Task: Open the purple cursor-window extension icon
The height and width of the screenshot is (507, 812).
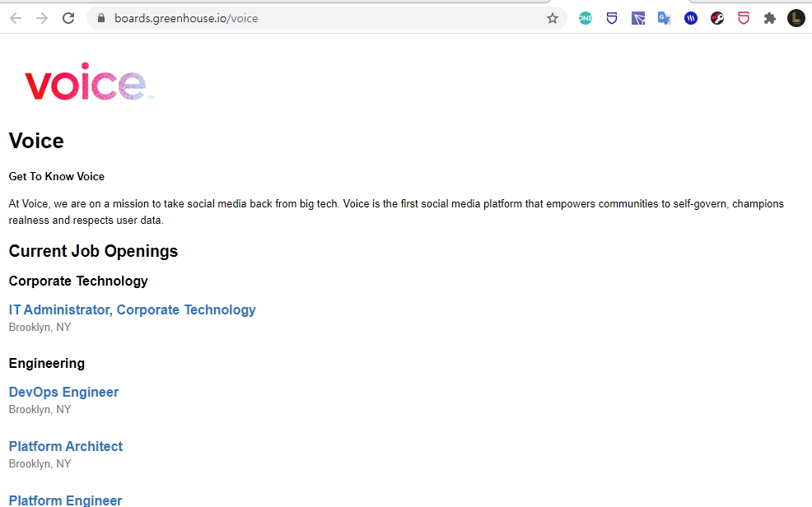Action: coord(638,19)
